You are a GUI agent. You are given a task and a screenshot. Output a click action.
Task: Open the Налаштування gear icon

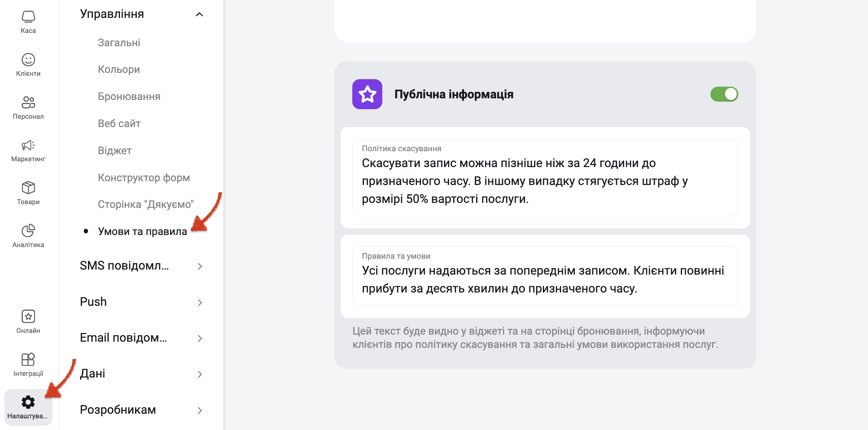pyautogui.click(x=28, y=402)
